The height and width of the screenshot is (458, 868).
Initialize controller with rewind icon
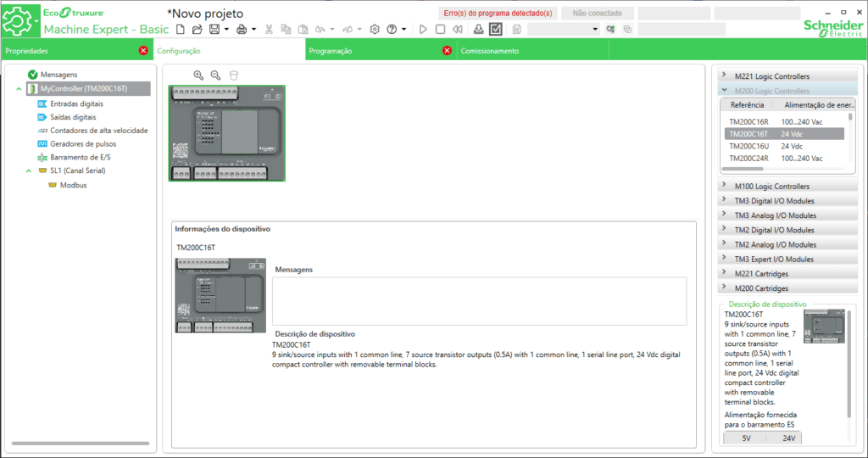point(457,30)
